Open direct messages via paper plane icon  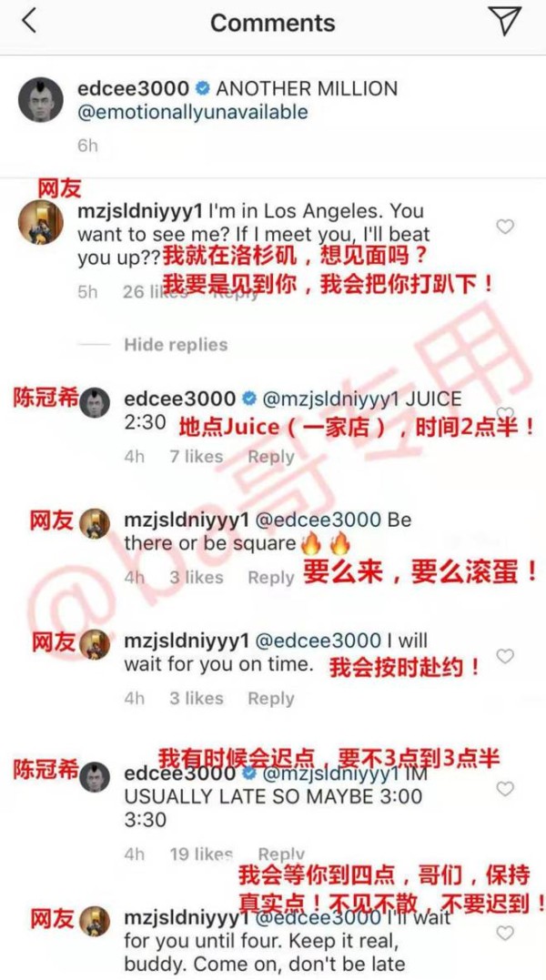[x=505, y=21]
